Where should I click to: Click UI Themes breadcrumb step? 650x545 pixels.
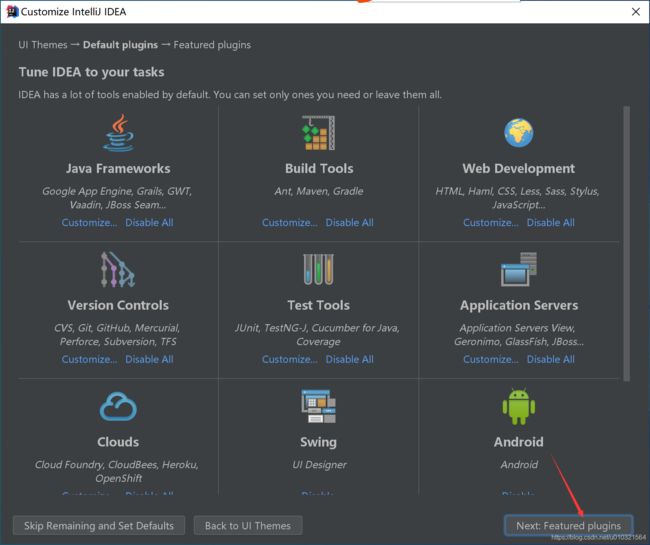(x=43, y=45)
